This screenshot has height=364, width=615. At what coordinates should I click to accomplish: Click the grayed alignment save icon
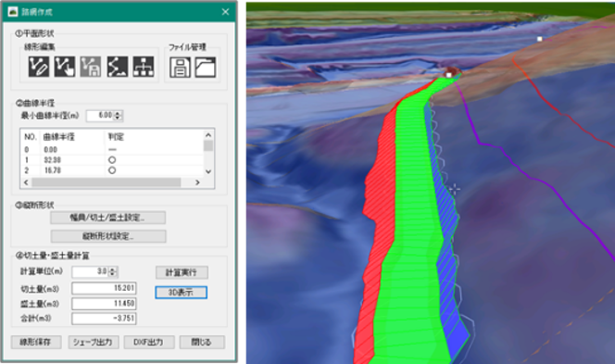[91, 67]
